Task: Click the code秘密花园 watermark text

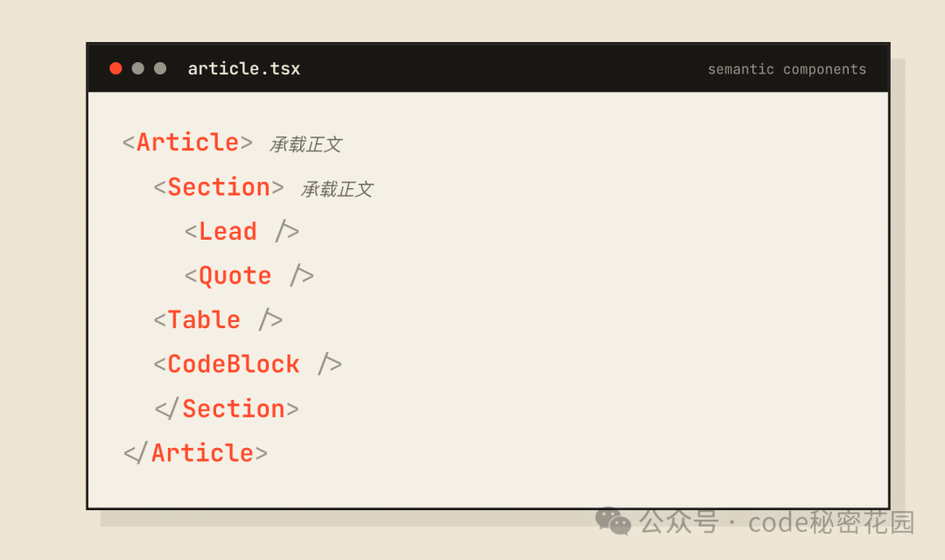Action: pos(831,522)
